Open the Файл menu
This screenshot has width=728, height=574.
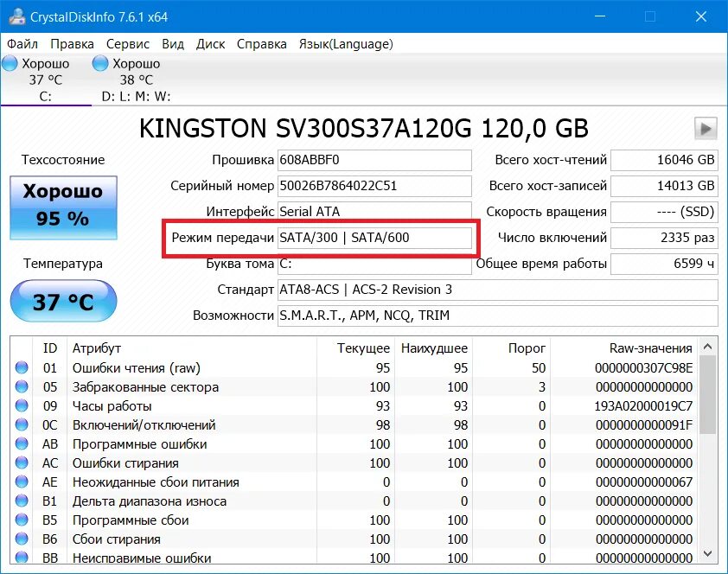tap(22, 44)
